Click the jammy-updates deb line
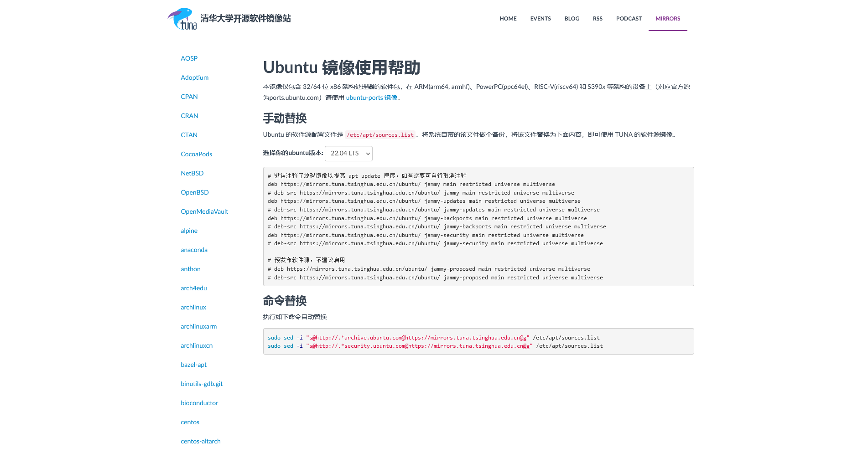 point(424,201)
